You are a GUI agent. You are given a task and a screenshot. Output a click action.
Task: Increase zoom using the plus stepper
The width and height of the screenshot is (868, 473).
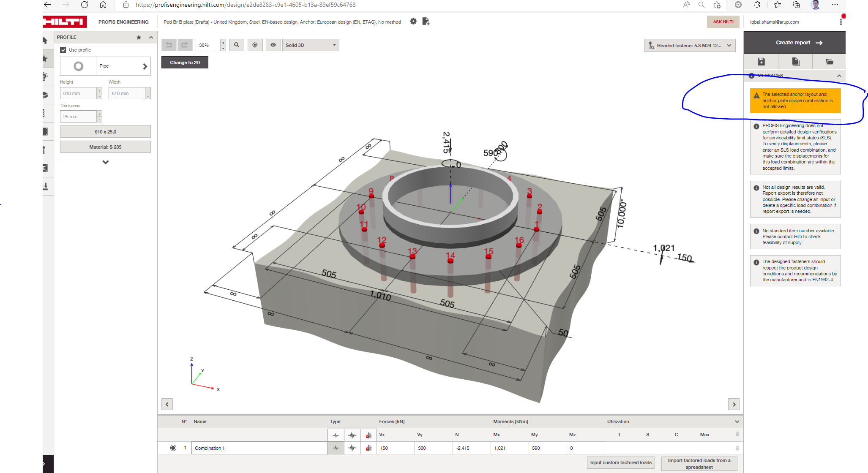[x=223, y=42]
